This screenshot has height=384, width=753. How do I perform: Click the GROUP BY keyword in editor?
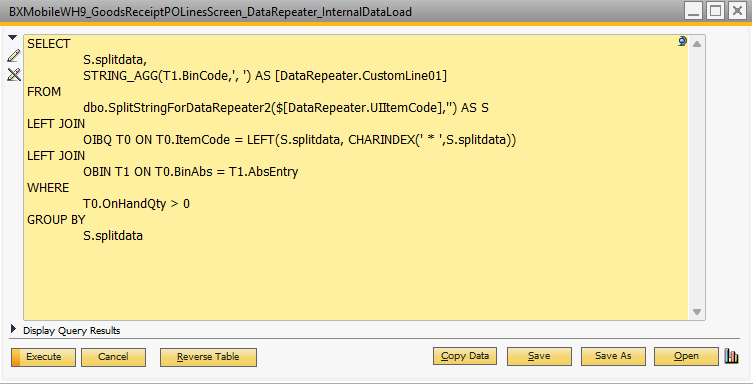[x=56, y=220]
